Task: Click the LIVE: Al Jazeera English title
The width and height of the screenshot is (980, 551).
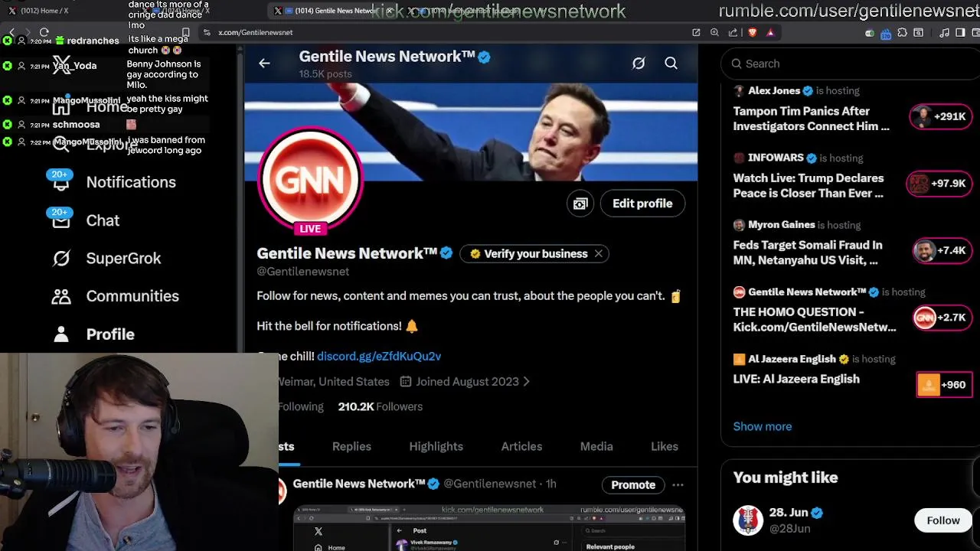Action: click(796, 379)
